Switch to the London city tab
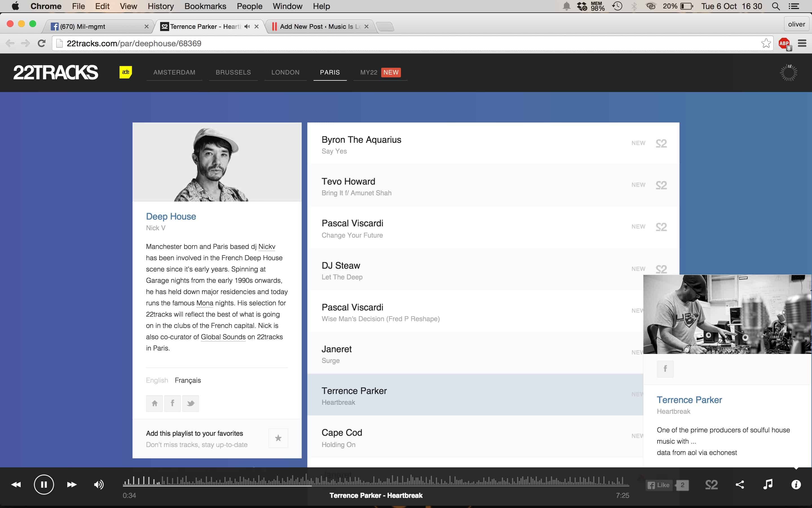The image size is (812, 508). click(x=285, y=72)
